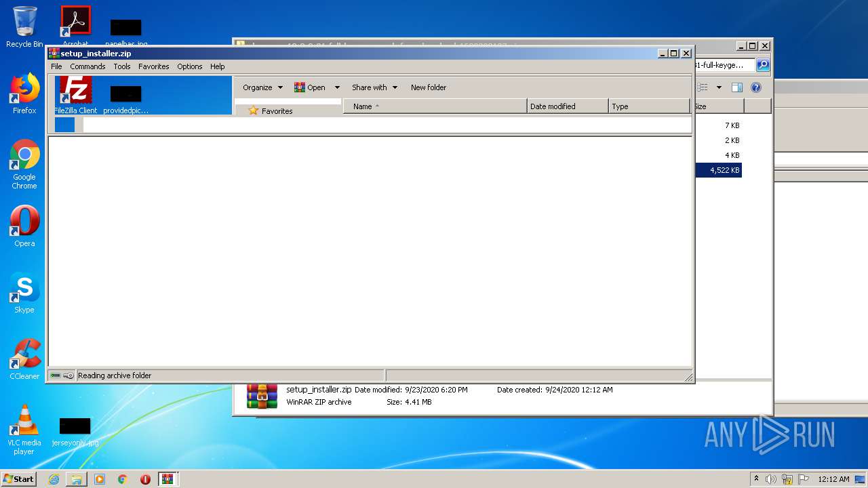Viewport: 868px width, 488px height.
Task: Open Chrome from the taskbar
Action: (123, 479)
